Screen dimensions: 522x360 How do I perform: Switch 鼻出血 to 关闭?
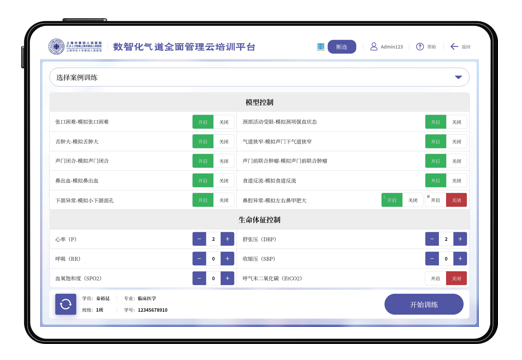[224, 181]
